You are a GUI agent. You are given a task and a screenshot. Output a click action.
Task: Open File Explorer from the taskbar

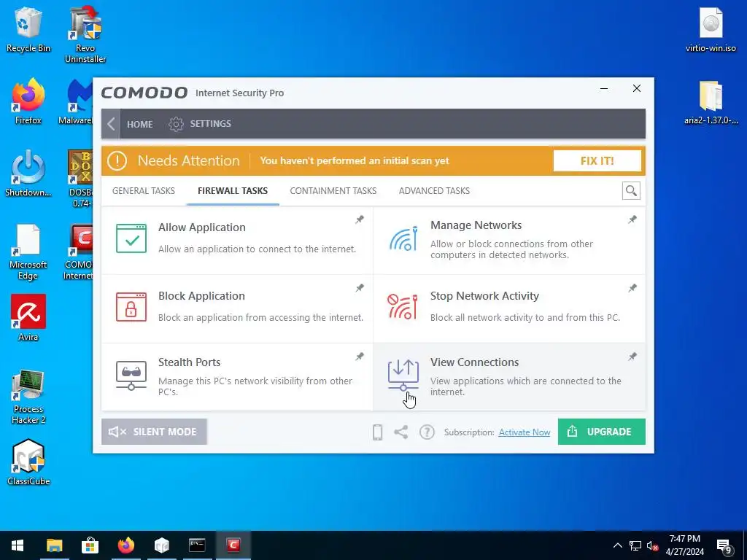(54, 545)
